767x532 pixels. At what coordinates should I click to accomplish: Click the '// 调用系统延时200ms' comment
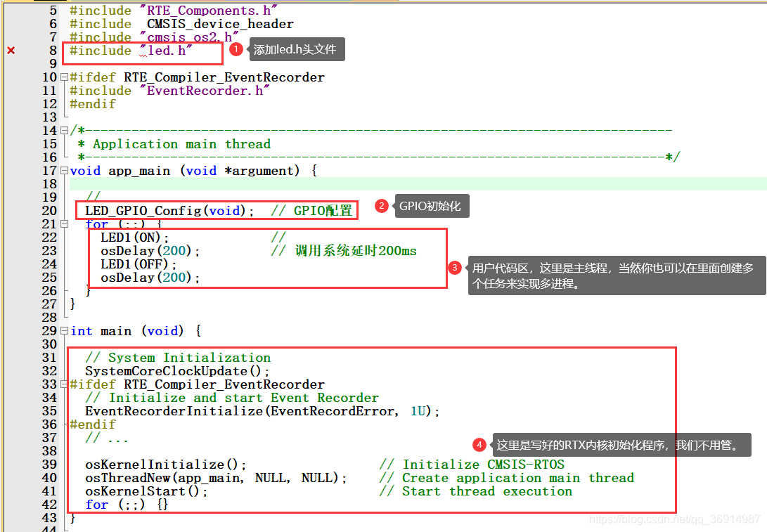[344, 251]
